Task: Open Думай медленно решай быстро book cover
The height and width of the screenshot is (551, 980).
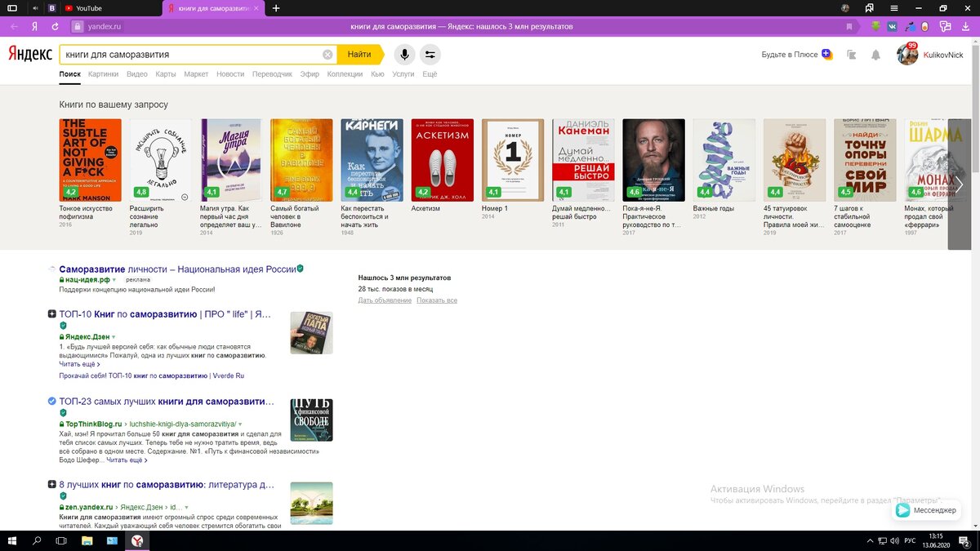Action: (583, 160)
